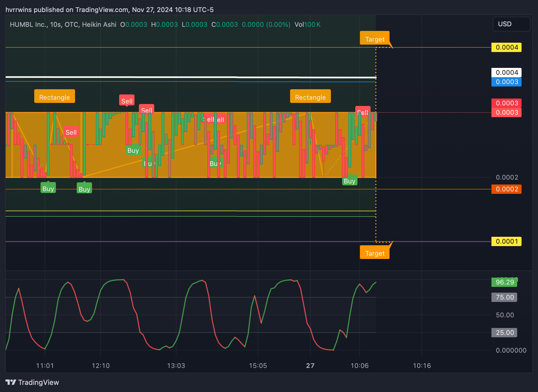Viewport: 538px width, 392px height.
Task: Click the yellow 0.0004 price label
Action: 506,47
